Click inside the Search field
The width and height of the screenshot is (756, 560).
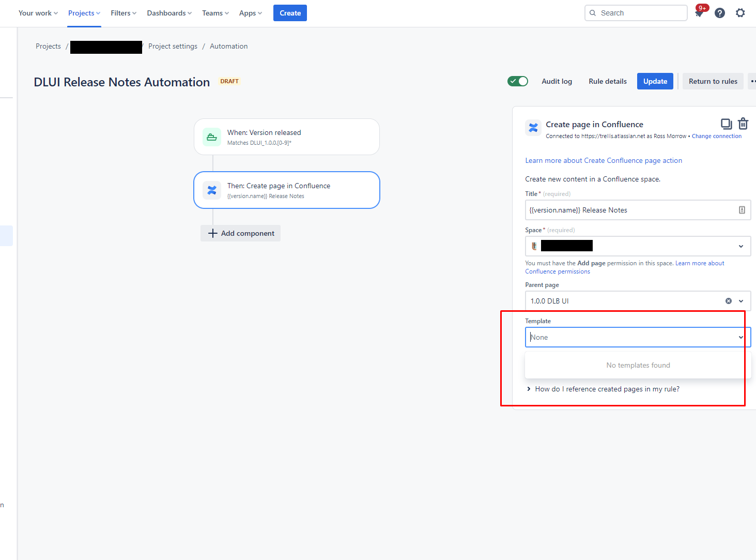(x=636, y=13)
